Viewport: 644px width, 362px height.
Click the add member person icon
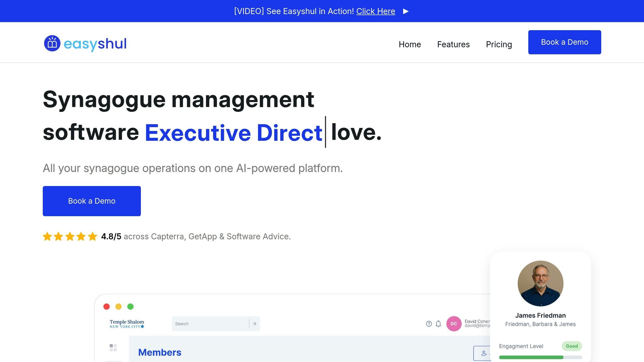click(484, 354)
